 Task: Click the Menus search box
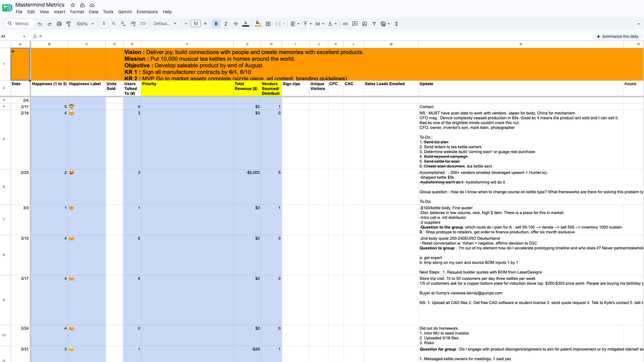click(x=19, y=24)
